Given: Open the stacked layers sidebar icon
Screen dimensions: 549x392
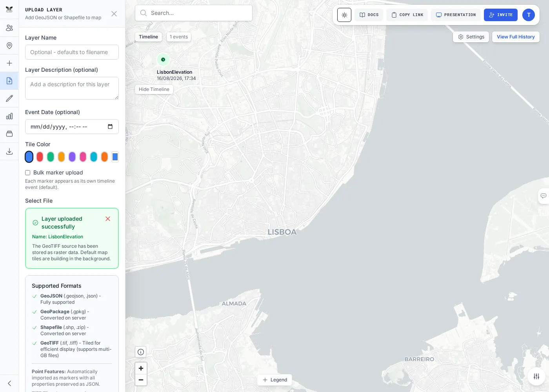Looking at the screenshot, I should (x=9, y=134).
